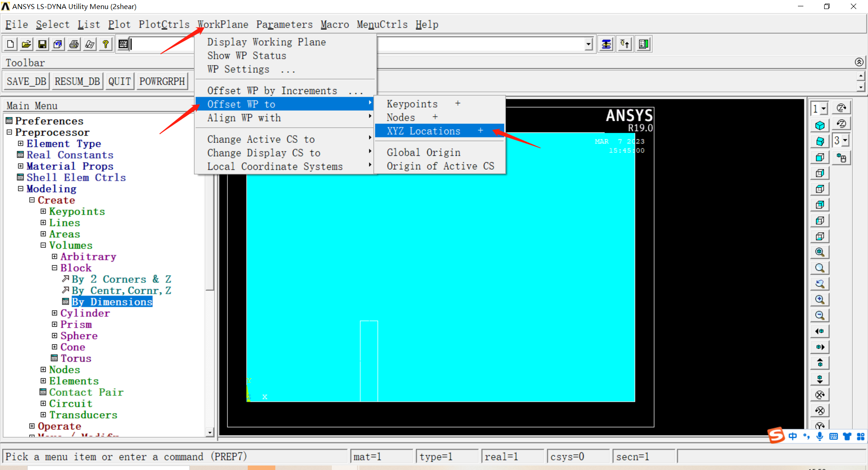Expand the Material Props tree node
868x470 pixels.
pos(20,166)
